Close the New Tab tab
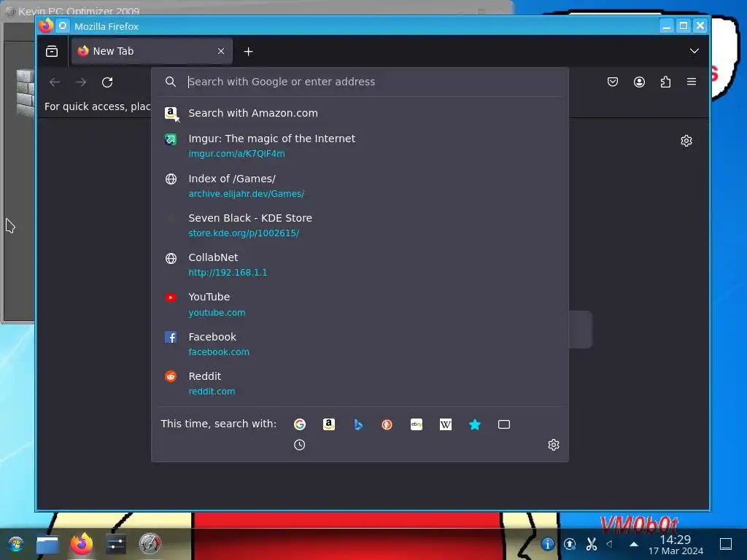This screenshot has width=747, height=560. 220,51
